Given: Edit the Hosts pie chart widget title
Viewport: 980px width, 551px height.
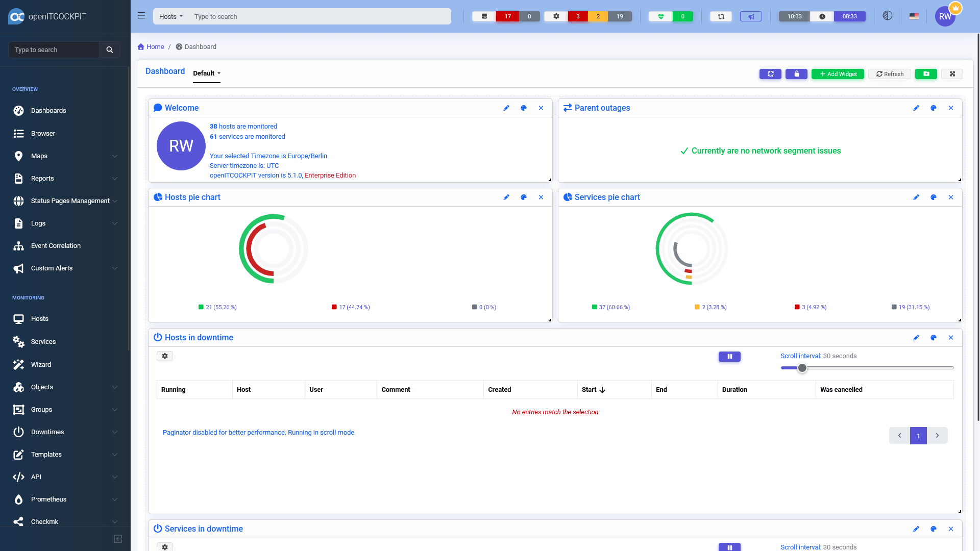Looking at the screenshot, I should pyautogui.click(x=506, y=197).
